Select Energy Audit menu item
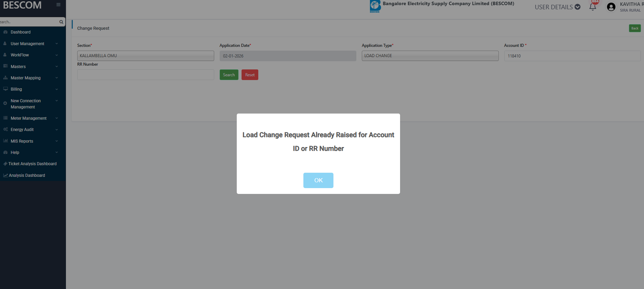Screen dimensions: 644x289 (22, 130)
